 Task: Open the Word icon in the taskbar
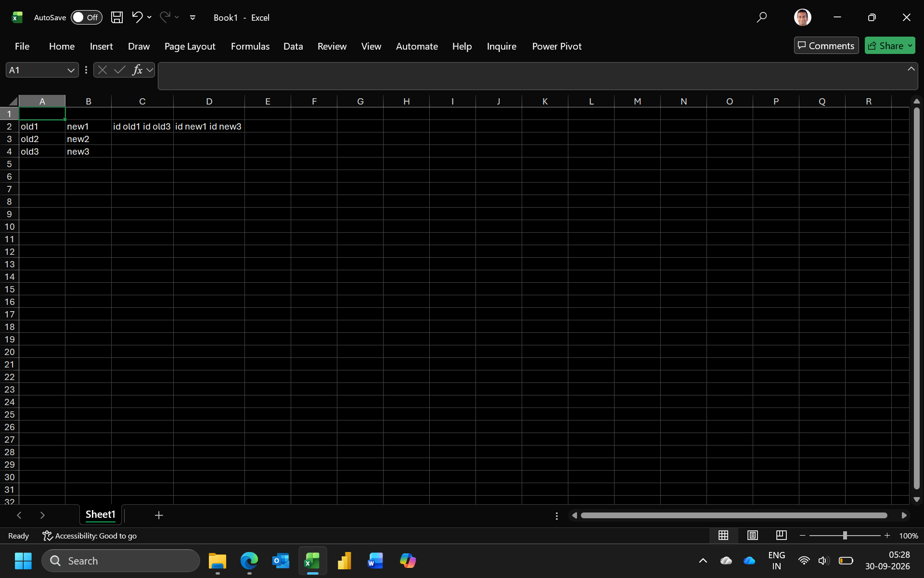375,561
